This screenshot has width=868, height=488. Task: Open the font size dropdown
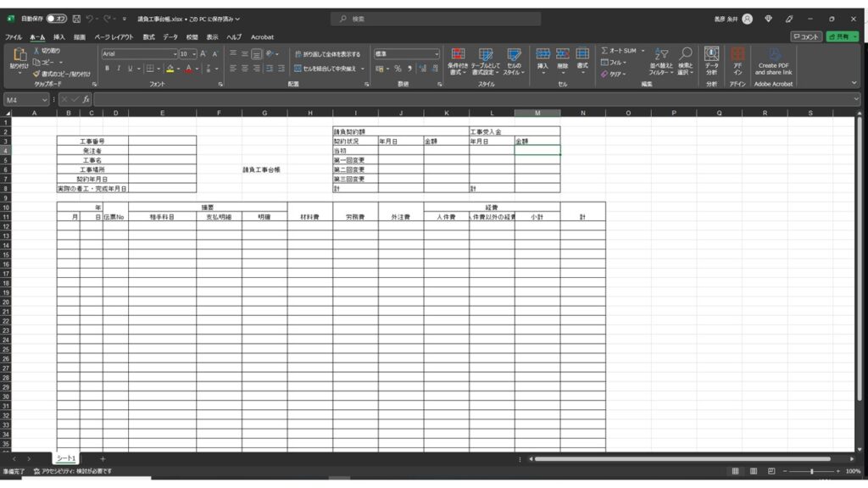point(194,53)
